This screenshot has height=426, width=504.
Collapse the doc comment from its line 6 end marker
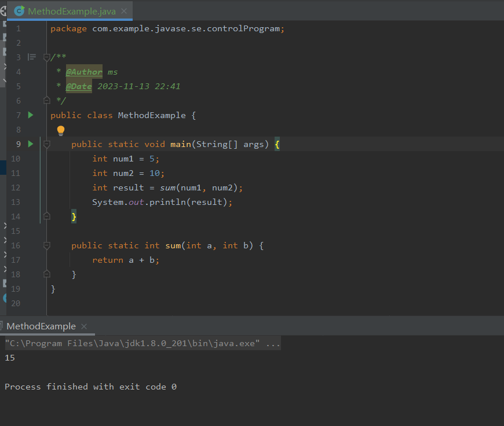point(46,101)
